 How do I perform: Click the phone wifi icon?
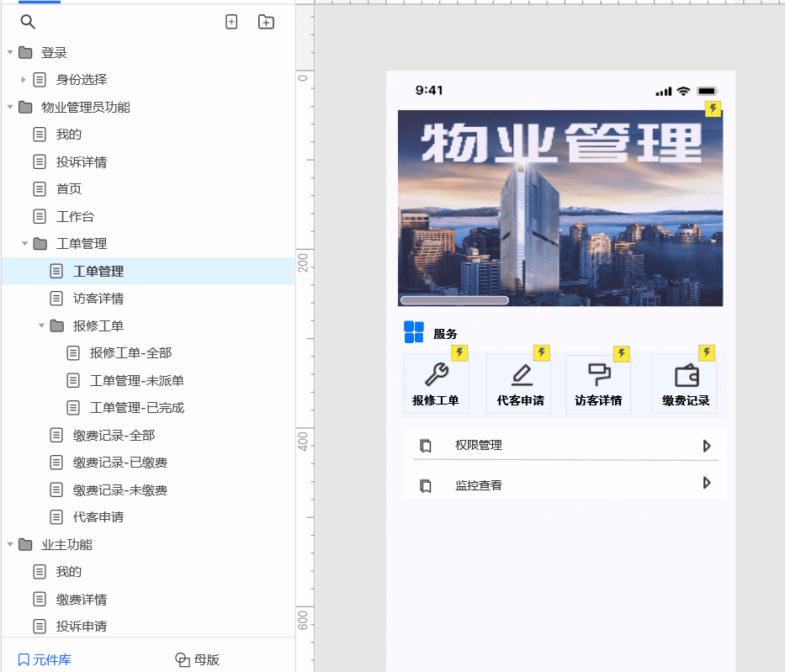[x=683, y=91]
